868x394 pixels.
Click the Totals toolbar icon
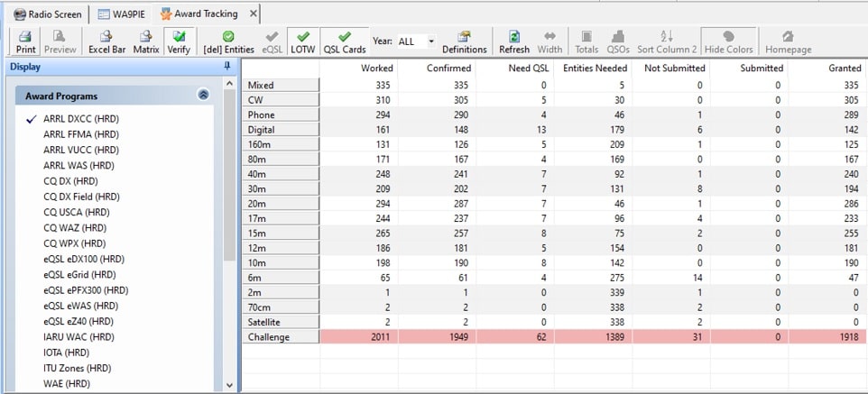[x=586, y=42]
